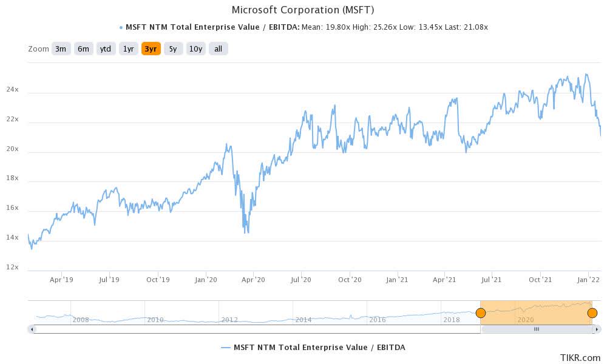The width and height of the screenshot is (607, 364).
Task: Click the blue line icon in the bottom legend
Action: [x=226, y=348]
